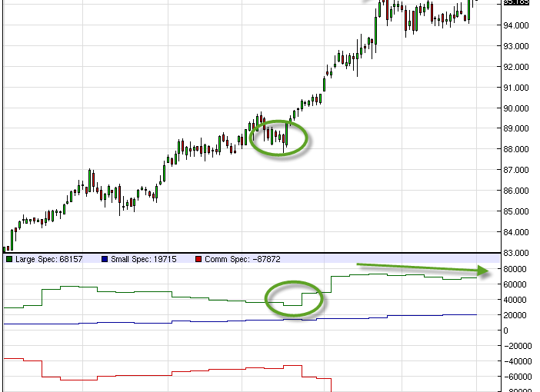
Task: Click the blue Small Spec legend swatch
Action: click(x=105, y=259)
